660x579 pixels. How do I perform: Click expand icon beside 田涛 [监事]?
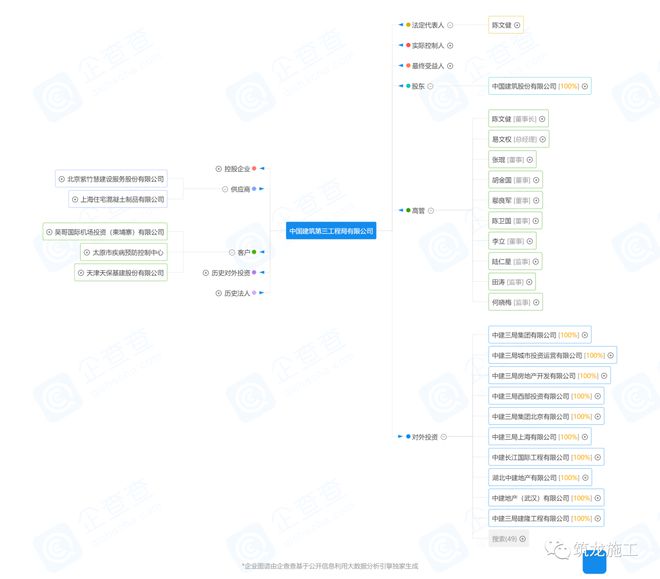[529, 282]
